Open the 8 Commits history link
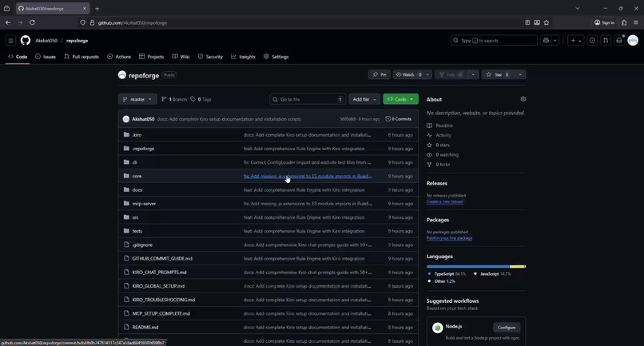644x346 pixels. 399,119
